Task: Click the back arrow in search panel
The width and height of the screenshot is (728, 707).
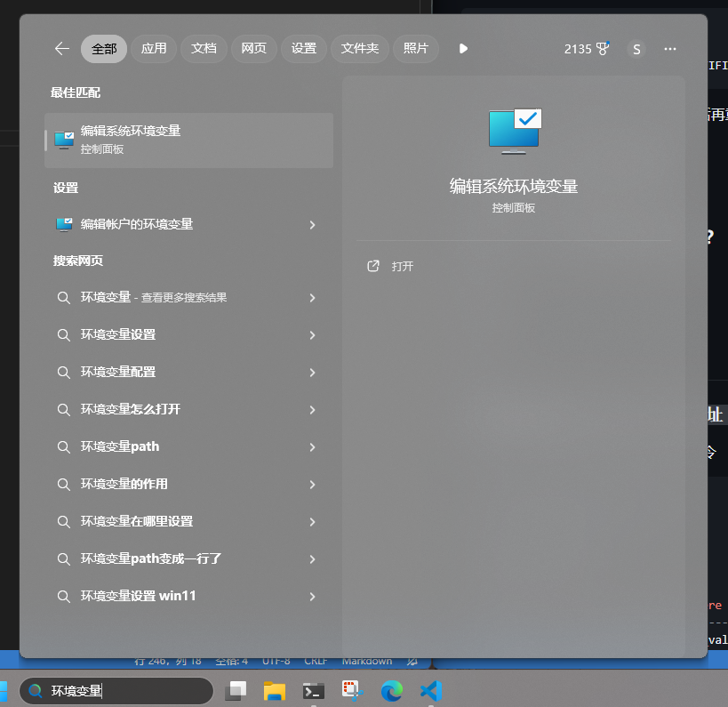Action: tap(61, 49)
